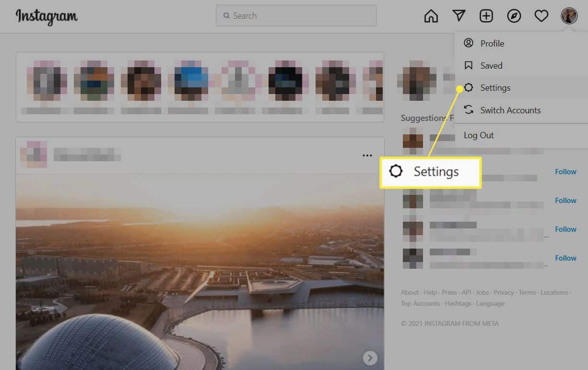Open Settings from the account menu
The width and height of the screenshot is (588, 370).
tap(521, 88)
